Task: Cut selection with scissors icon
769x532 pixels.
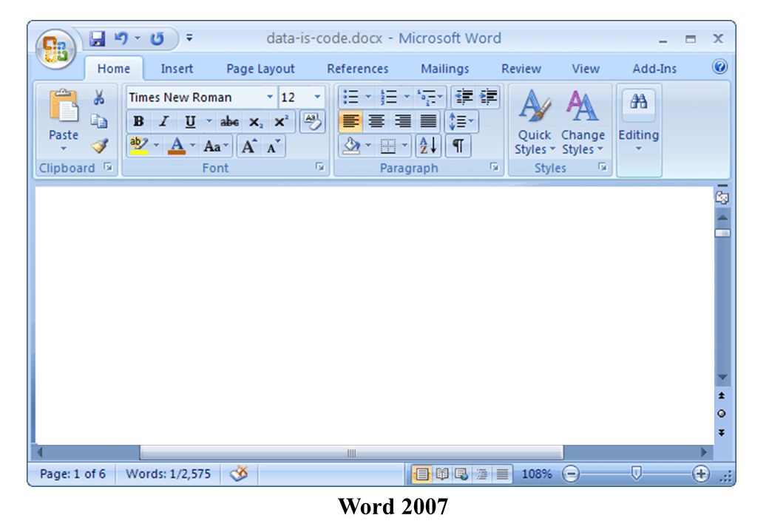Action: [x=99, y=97]
